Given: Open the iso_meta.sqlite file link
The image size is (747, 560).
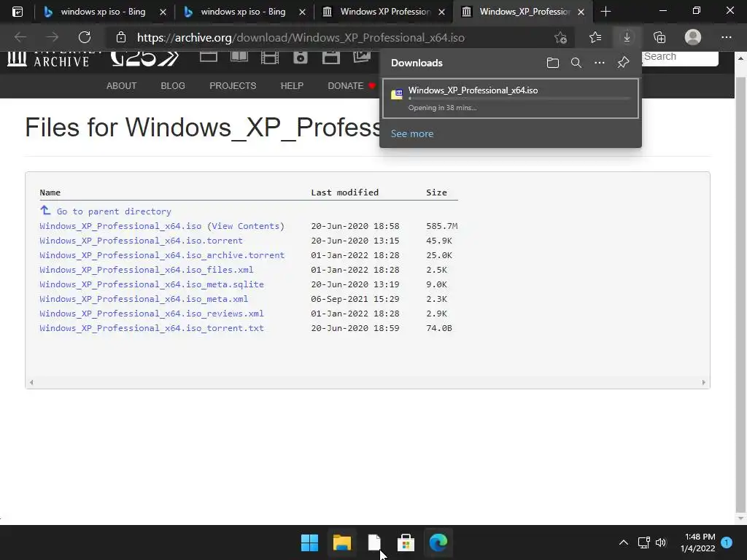Looking at the screenshot, I should pyautogui.click(x=152, y=284).
